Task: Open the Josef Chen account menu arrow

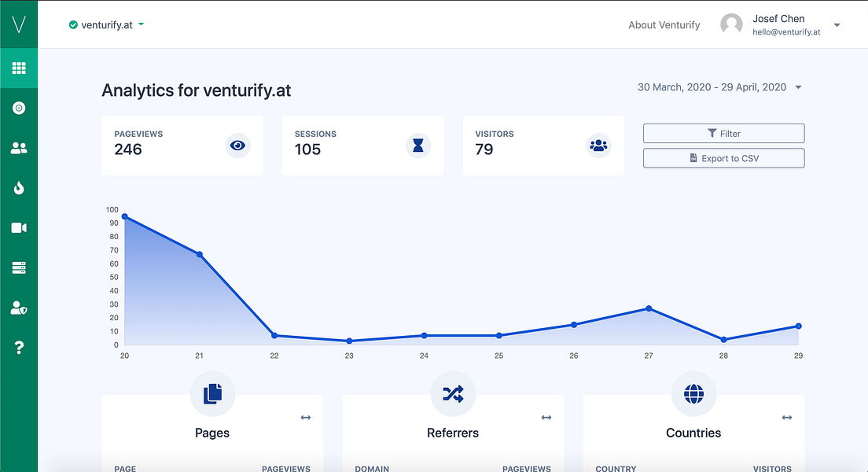Action: [837, 25]
